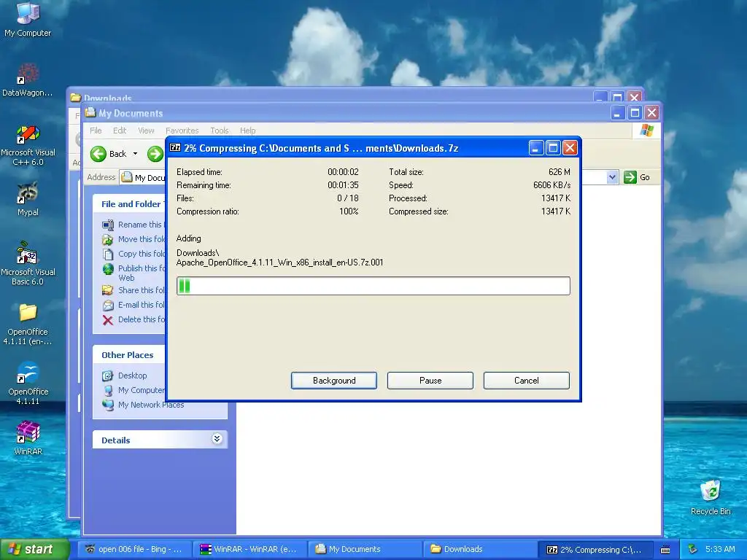Click the Go arrow icon in address bar

(x=630, y=177)
